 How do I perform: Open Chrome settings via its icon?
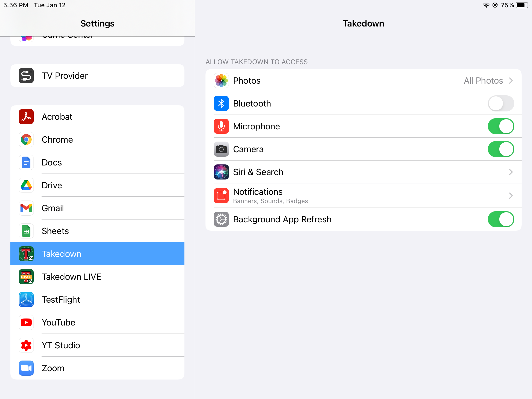(x=26, y=139)
